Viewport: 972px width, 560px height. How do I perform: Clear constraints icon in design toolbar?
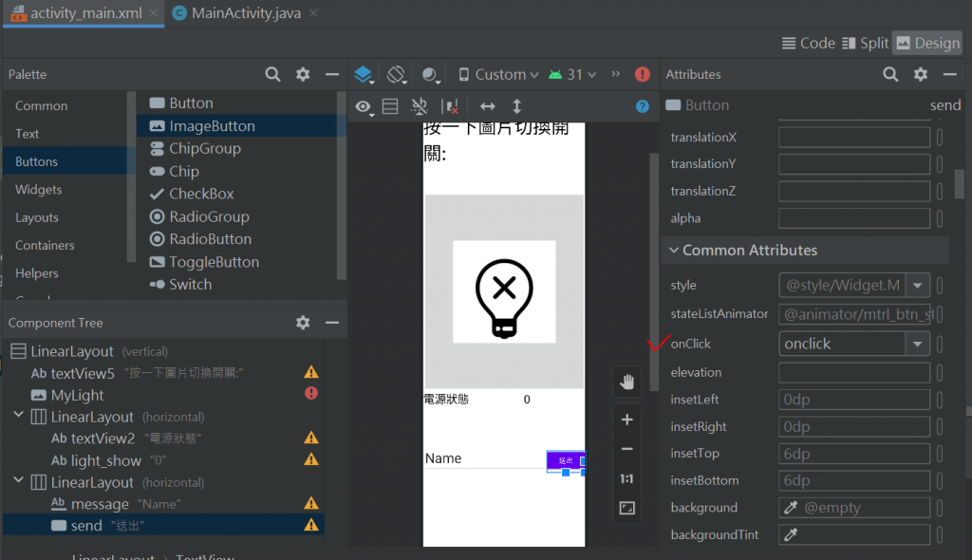451,106
